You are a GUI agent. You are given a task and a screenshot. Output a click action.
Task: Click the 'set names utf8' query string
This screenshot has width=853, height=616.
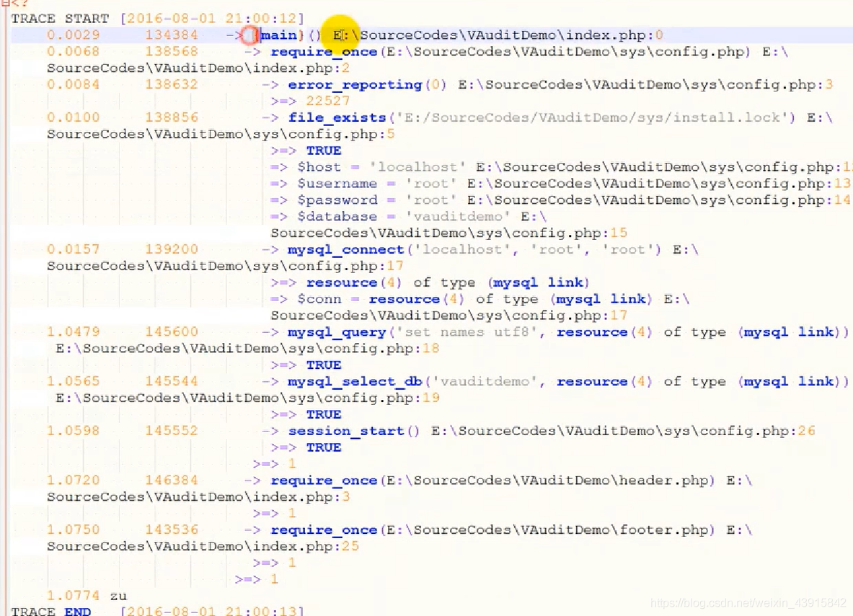[467, 332]
